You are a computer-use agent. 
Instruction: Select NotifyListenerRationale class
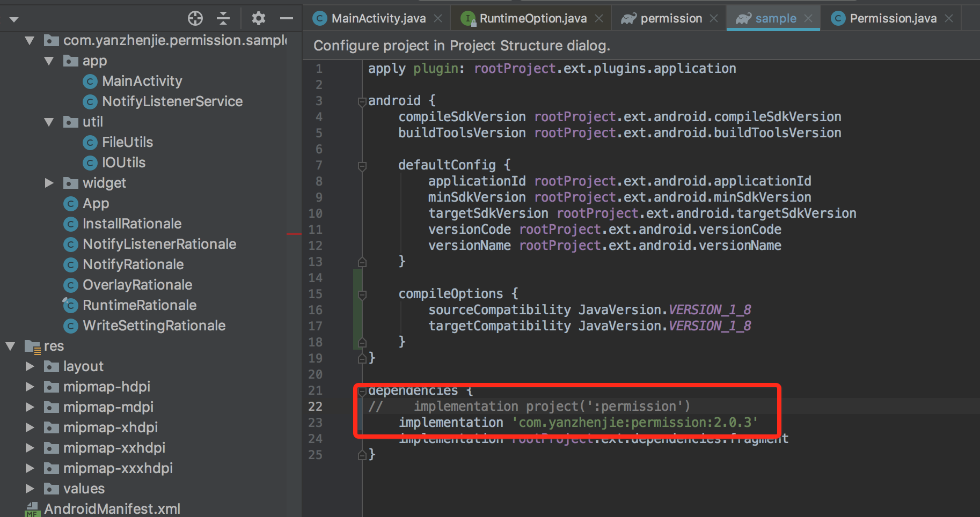tap(159, 244)
